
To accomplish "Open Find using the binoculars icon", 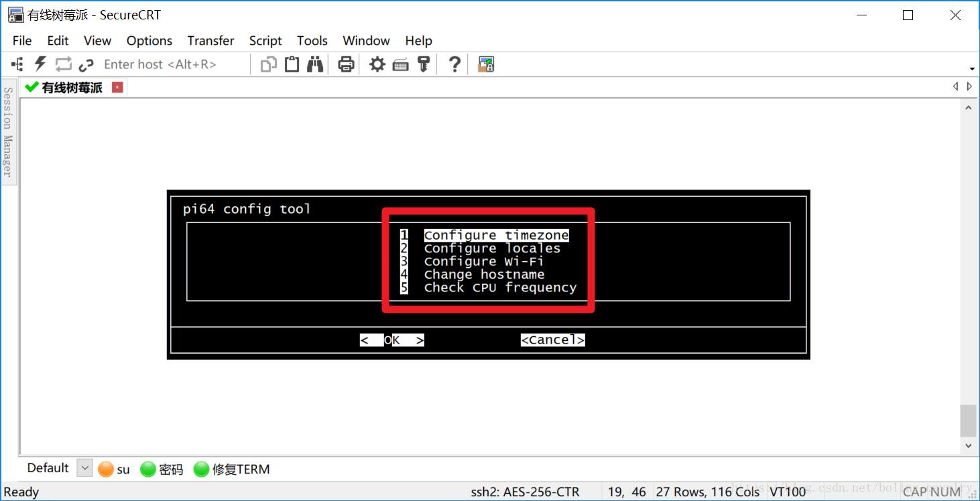I will point(314,64).
